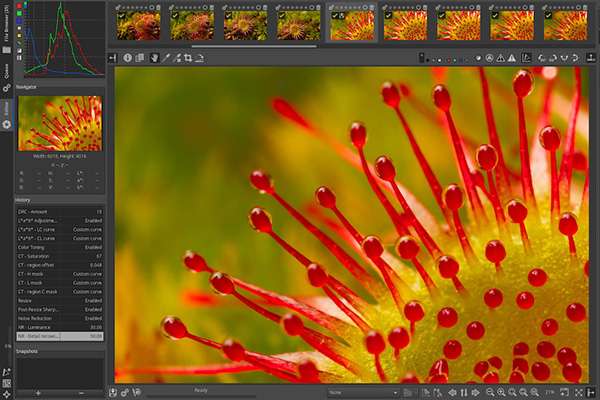Screen dimensions: 600x400
Task: Toggle clipped highlights warning triangle
Action: pos(512,58)
